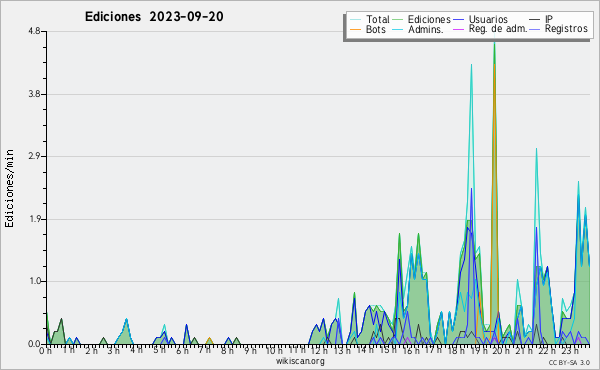This screenshot has width=600, height=370.
Task: Click the cyan peak just before 22 h
Action: point(536,149)
